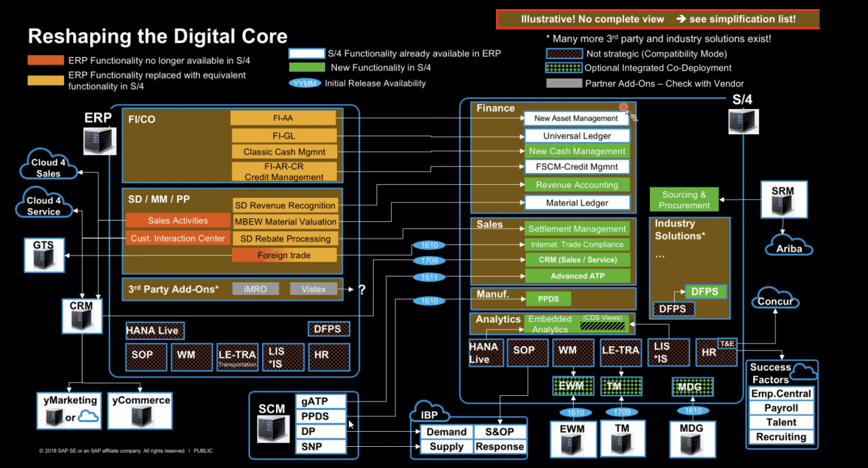Click the 1511 release oval
868x468 pixels.
pos(429,277)
